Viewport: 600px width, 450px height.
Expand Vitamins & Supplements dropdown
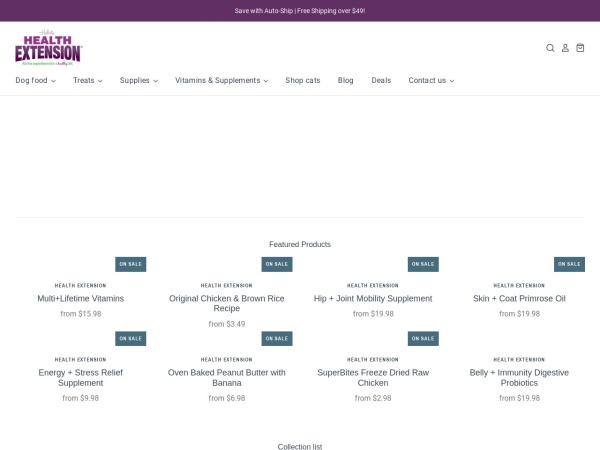click(x=221, y=80)
